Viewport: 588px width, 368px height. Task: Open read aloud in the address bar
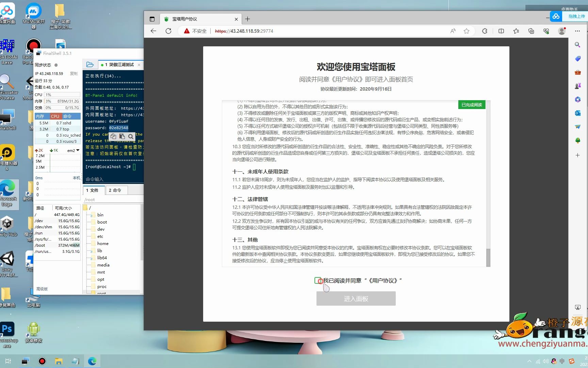[453, 31]
